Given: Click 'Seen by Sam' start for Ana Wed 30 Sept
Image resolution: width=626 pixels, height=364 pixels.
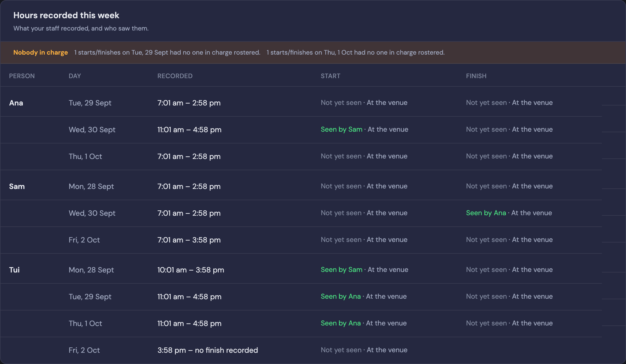Looking at the screenshot, I should coord(342,130).
